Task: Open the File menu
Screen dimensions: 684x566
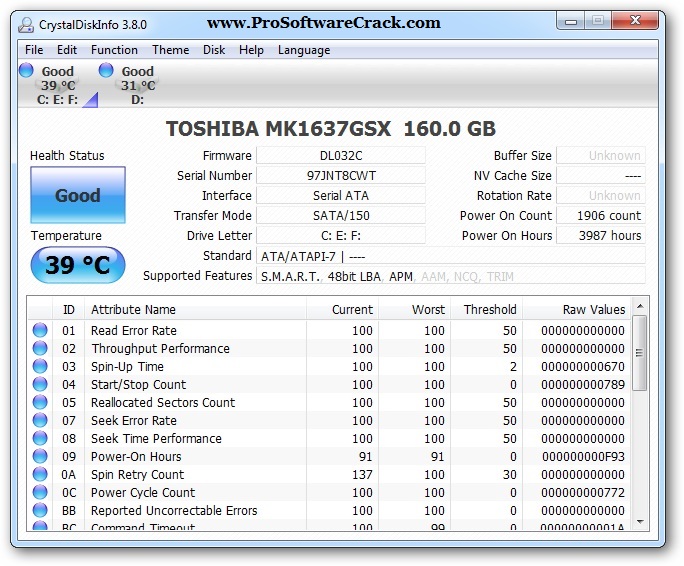Action: pos(34,50)
